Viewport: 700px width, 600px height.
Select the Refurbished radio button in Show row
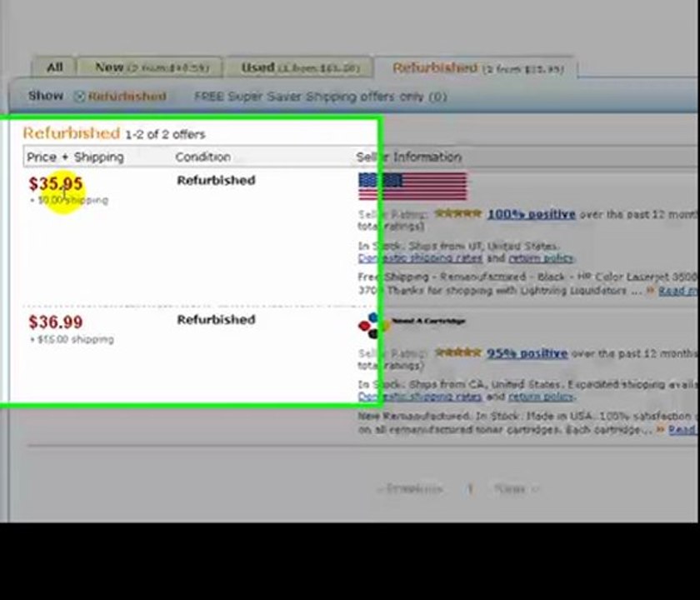coord(79,96)
